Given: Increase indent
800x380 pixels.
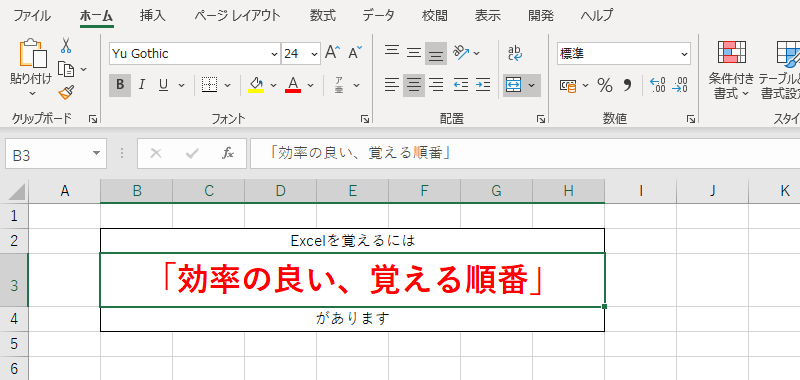Looking at the screenshot, I should point(483,85).
